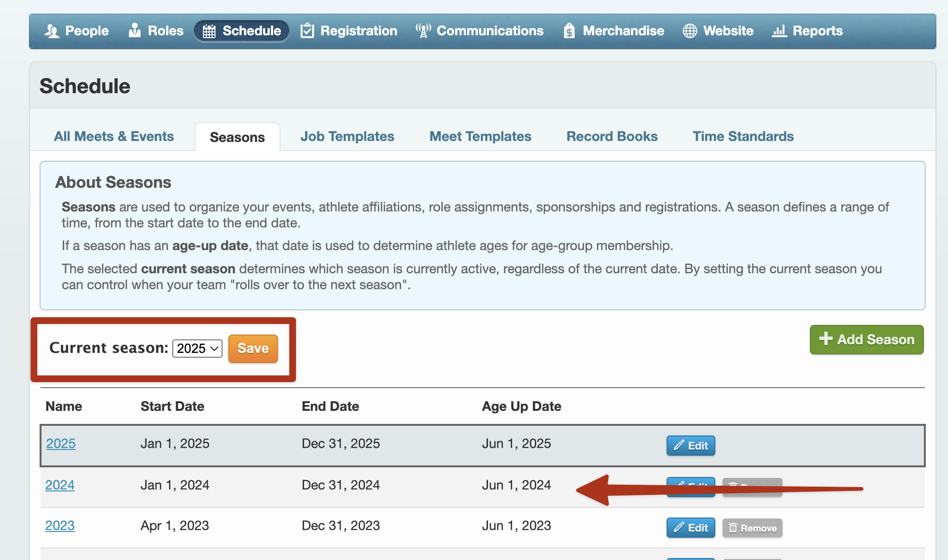This screenshot has height=560, width=948.
Task: Switch to Meet Templates tab
Action: pos(480,137)
